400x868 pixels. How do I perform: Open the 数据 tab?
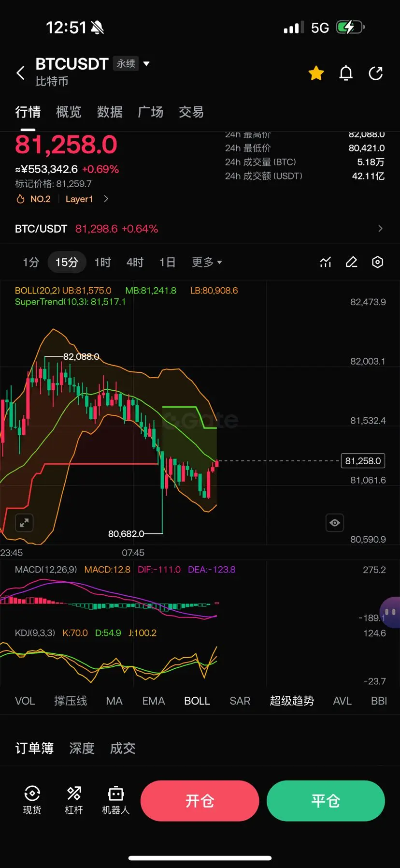[110, 112]
